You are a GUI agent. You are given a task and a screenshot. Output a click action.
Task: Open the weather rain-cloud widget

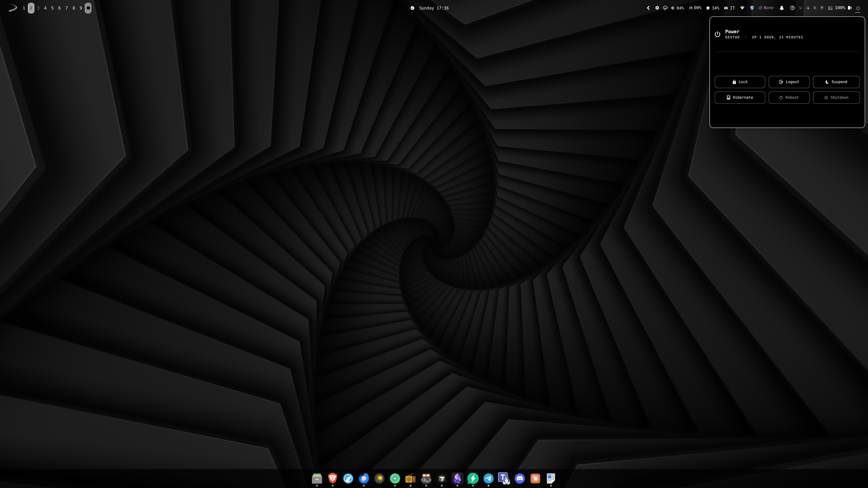(x=665, y=8)
